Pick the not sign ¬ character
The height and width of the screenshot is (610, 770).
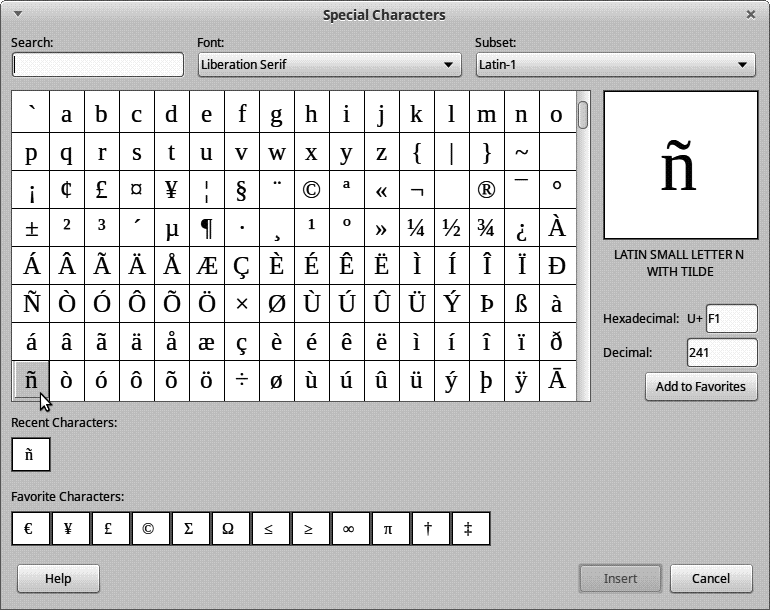416,190
